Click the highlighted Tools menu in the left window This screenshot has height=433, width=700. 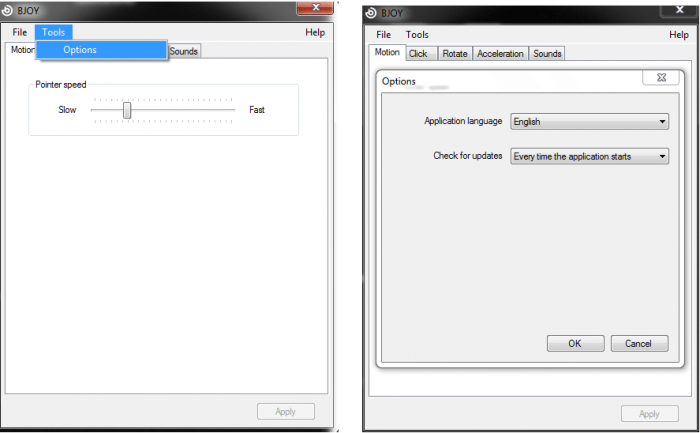click(53, 32)
